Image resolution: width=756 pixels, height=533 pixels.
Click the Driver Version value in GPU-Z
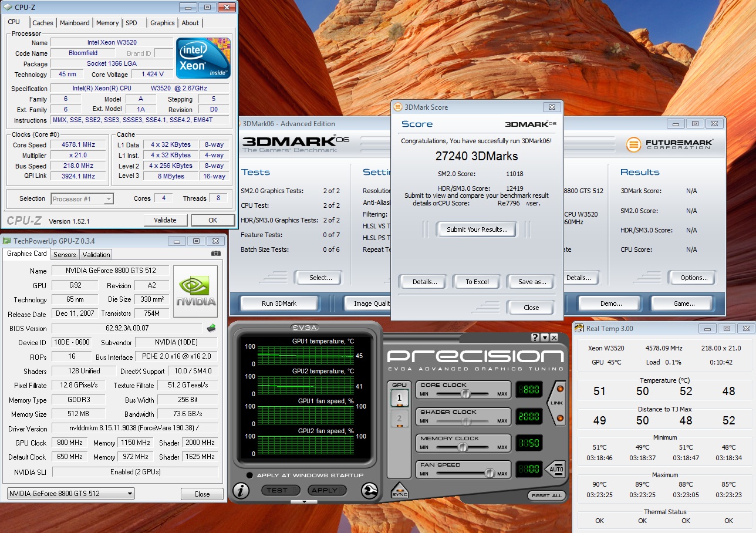click(135, 429)
